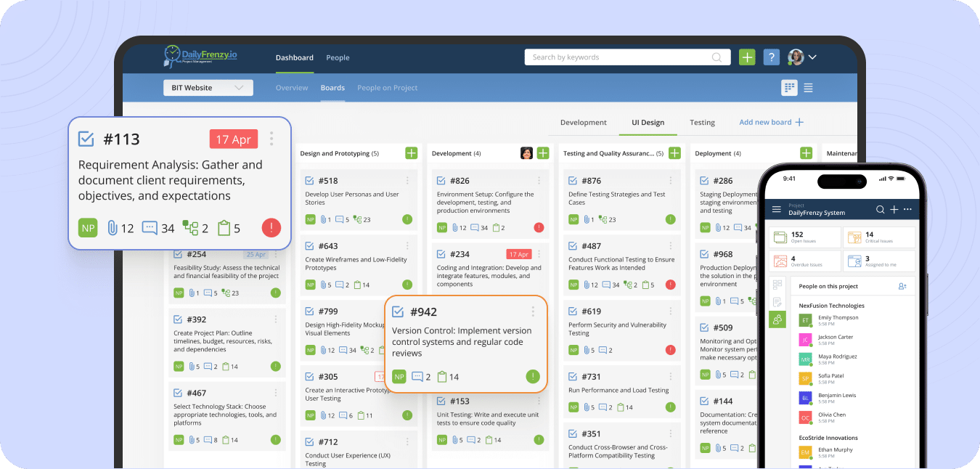Tap plus icon in phone app header
The width and height of the screenshot is (980, 469).
click(894, 209)
